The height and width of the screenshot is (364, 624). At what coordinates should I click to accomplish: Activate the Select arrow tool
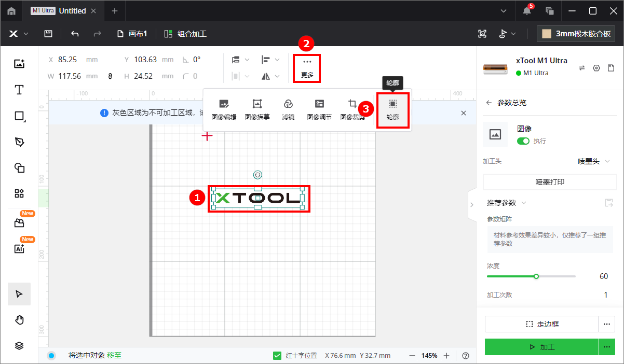tap(19, 294)
